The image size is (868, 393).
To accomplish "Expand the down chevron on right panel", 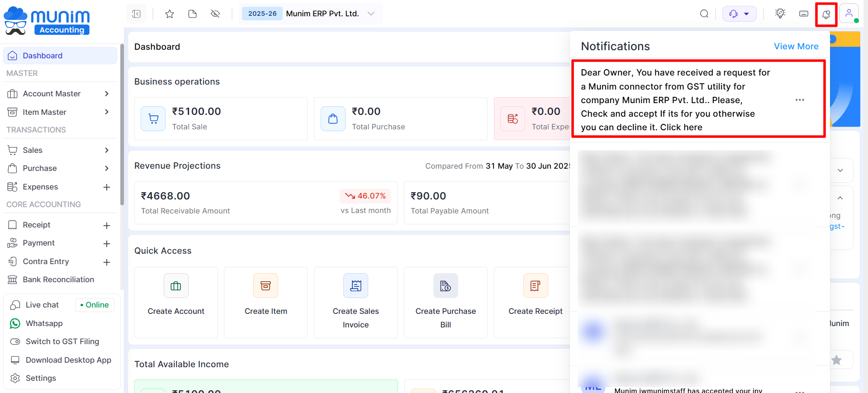I will click(840, 170).
